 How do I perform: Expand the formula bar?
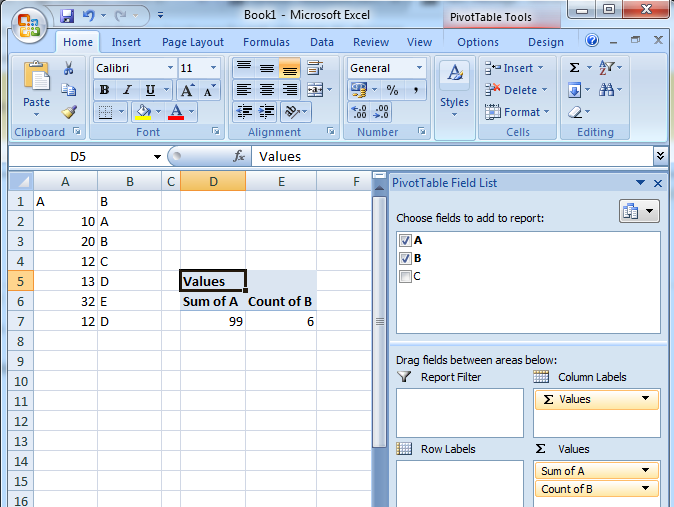coord(661,156)
